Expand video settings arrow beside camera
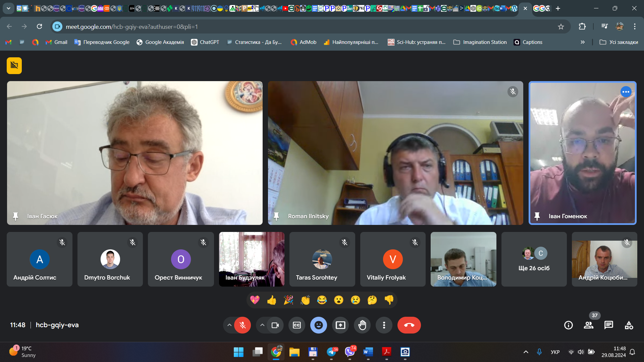644x362 pixels. 262,325
